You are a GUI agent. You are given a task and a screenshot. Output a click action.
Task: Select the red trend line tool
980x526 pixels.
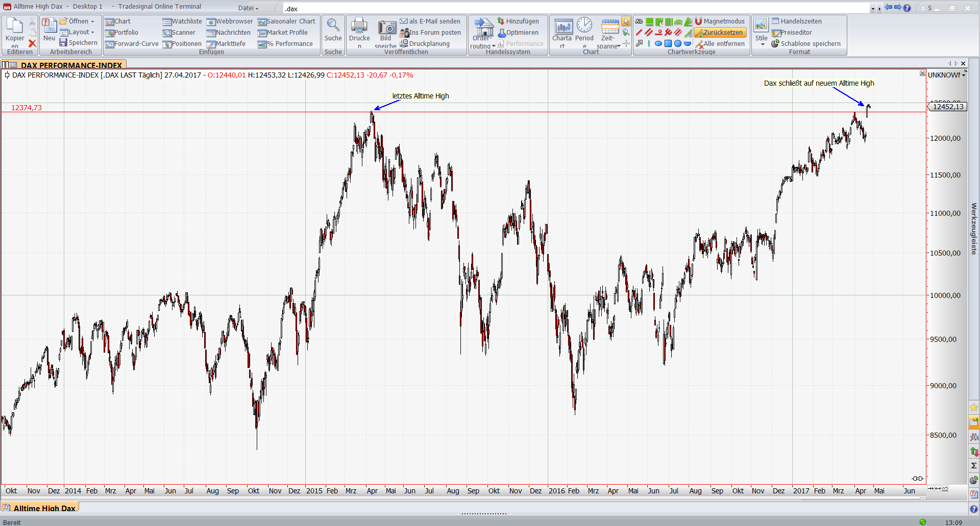point(639,33)
